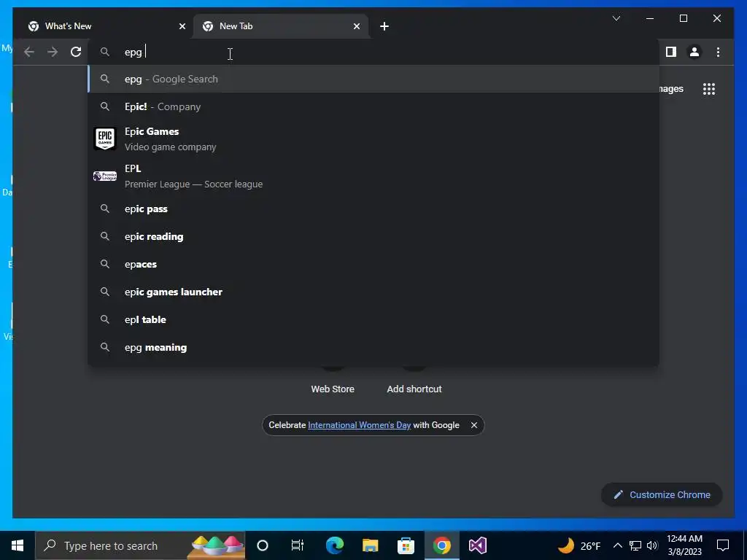Viewport: 747px width, 560px height.
Task: Open the Chrome three-dot menu
Action: click(x=718, y=52)
